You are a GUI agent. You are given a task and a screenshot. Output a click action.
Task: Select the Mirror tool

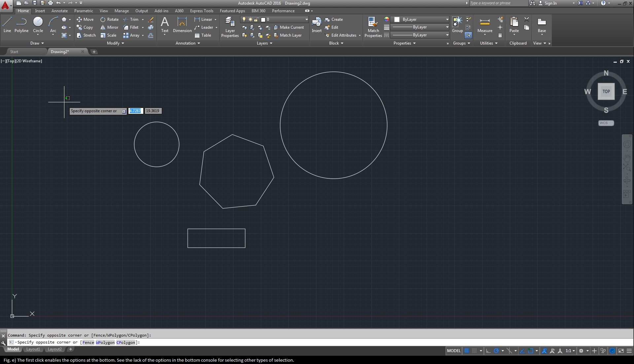(x=109, y=27)
